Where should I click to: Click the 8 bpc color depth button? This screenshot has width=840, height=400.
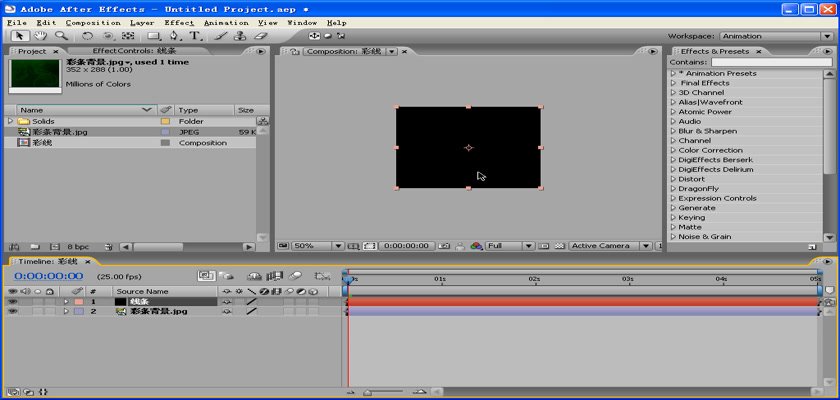tap(78, 247)
